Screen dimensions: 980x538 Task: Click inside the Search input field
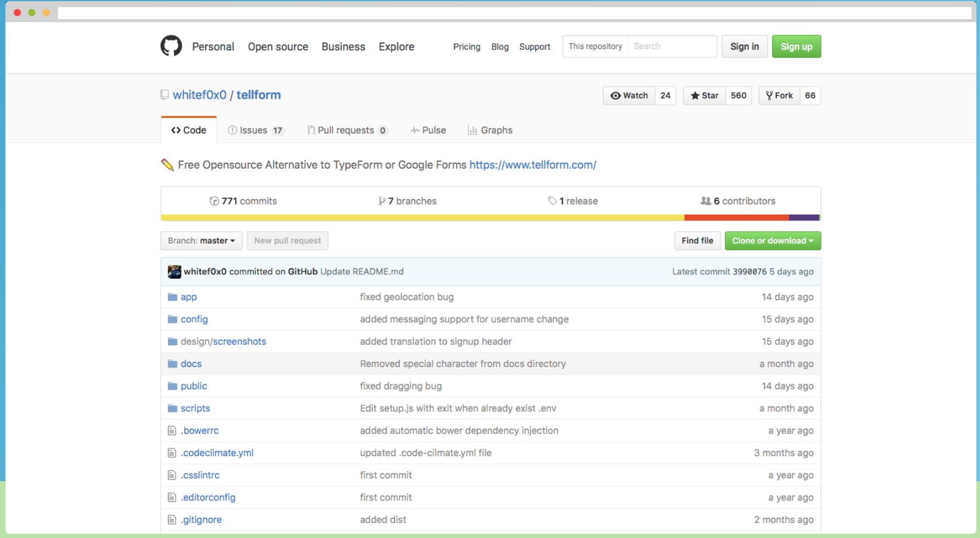(672, 46)
